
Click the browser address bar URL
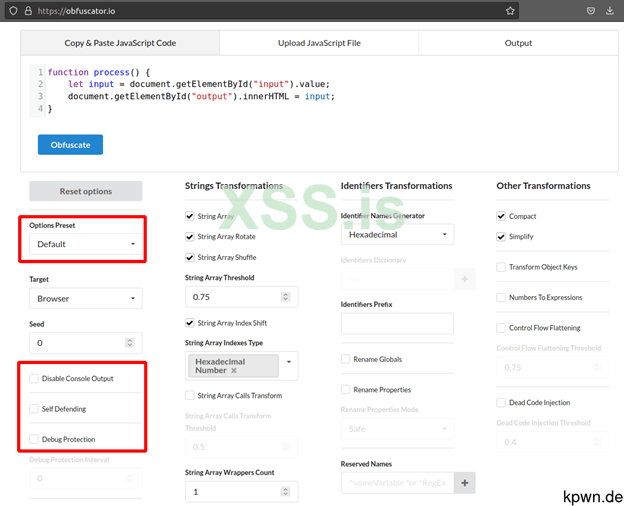point(76,11)
